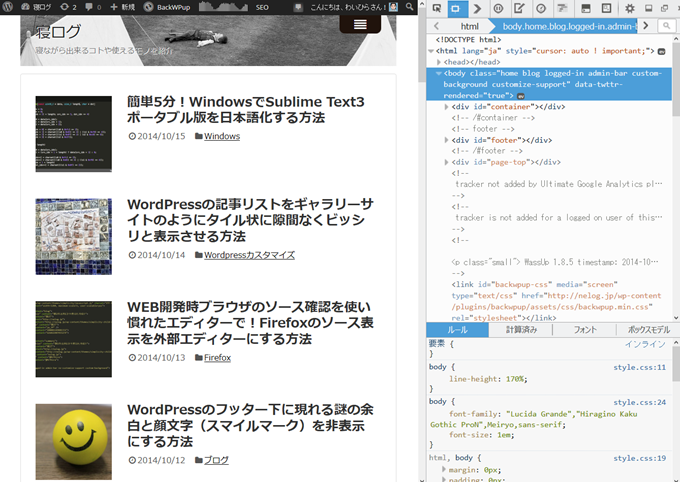The image size is (680, 482).
Task: Open the Debugger panel pause icon
Action: pos(498,8)
